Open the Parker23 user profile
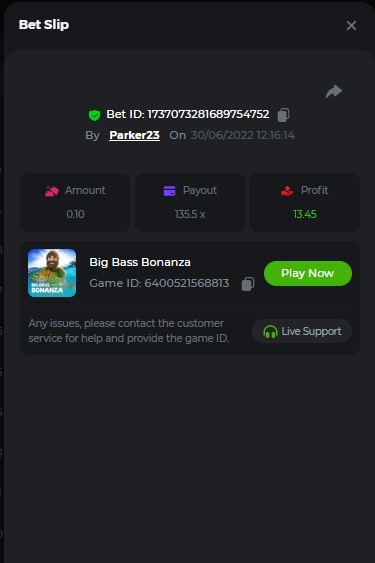This screenshot has width=375, height=563. pos(134,135)
